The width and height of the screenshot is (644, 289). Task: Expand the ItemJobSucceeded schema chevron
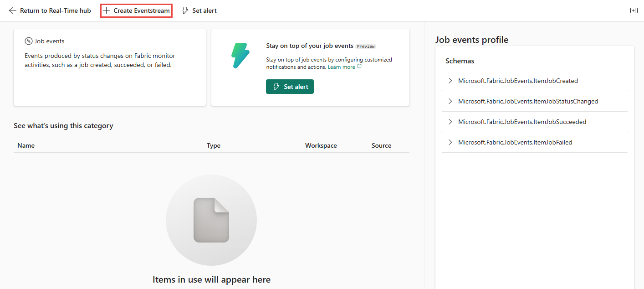tap(450, 122)
